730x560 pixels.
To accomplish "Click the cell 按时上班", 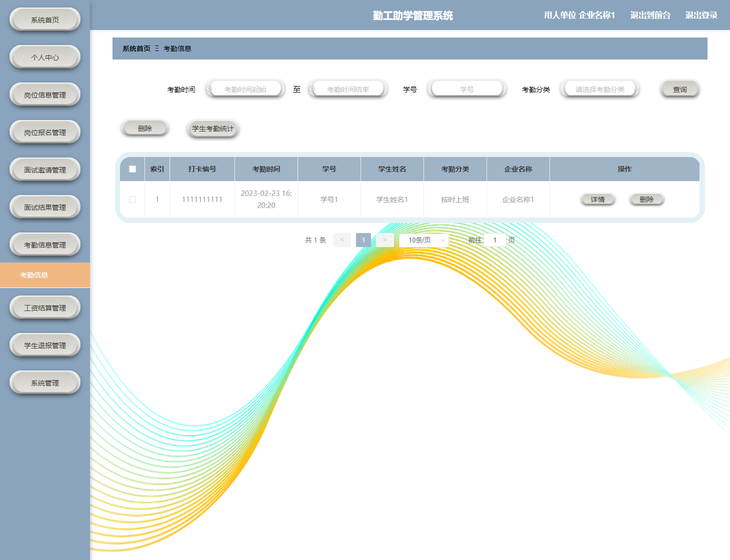I will click(455, 199).
